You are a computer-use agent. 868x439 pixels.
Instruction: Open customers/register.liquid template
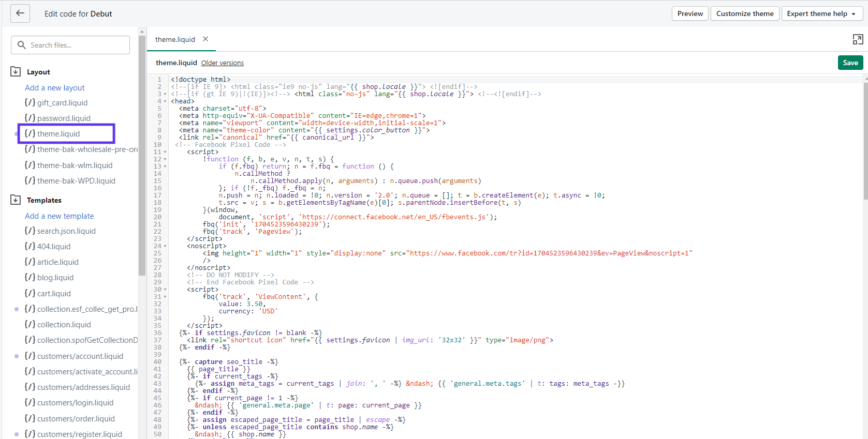73,434
